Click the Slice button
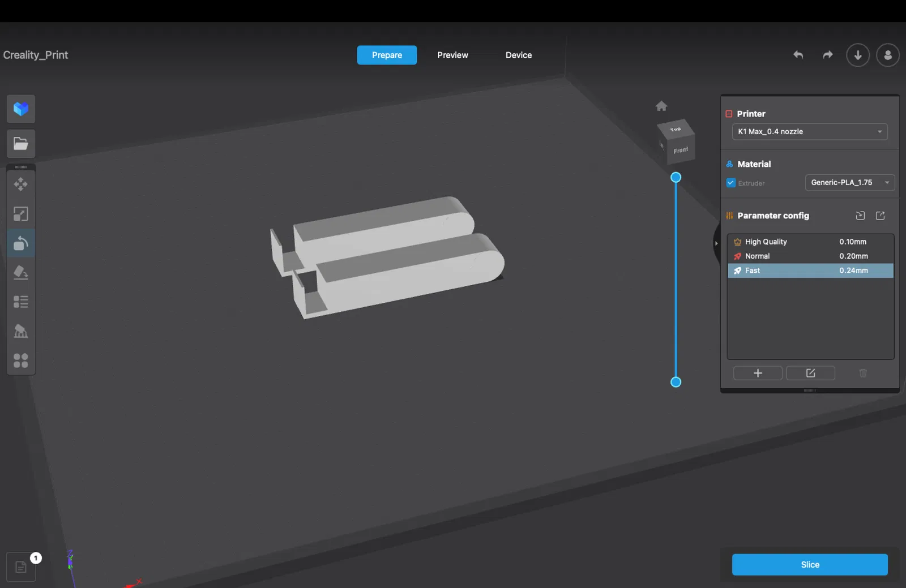906x588 pixels. [x=810, y=565]
